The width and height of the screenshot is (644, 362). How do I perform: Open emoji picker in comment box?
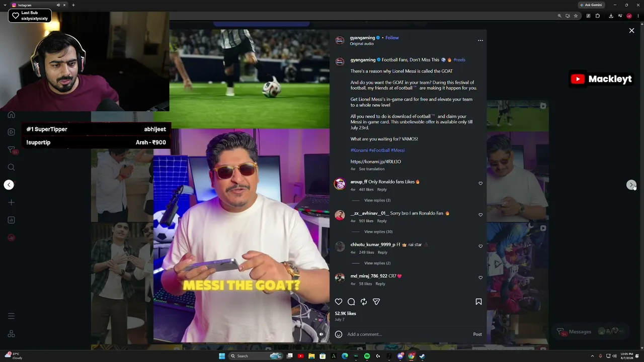pyautogui.click(x=339, y=334)
